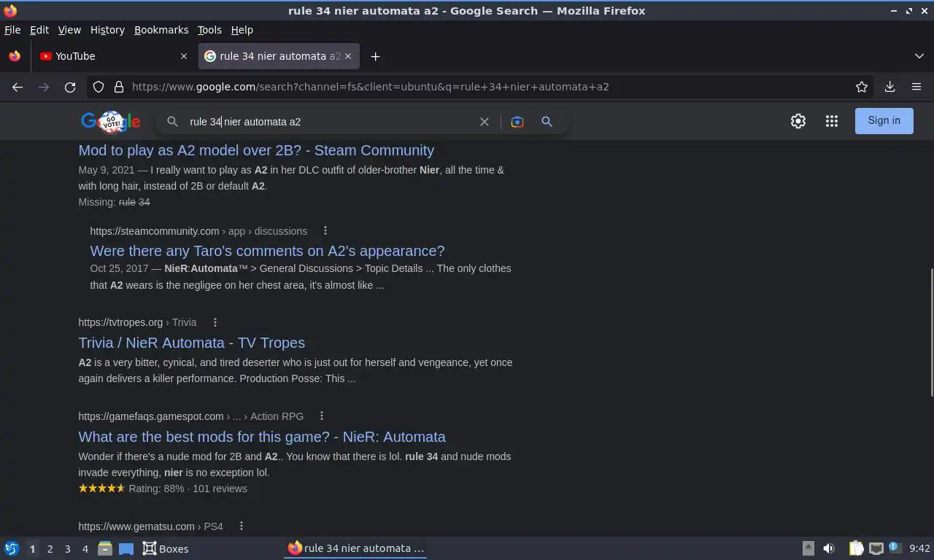Image resolution: width=934 pixels, height=560 pixels.
Task: Switch to workspace 3 on taskbar
Action: coord(68,548)
